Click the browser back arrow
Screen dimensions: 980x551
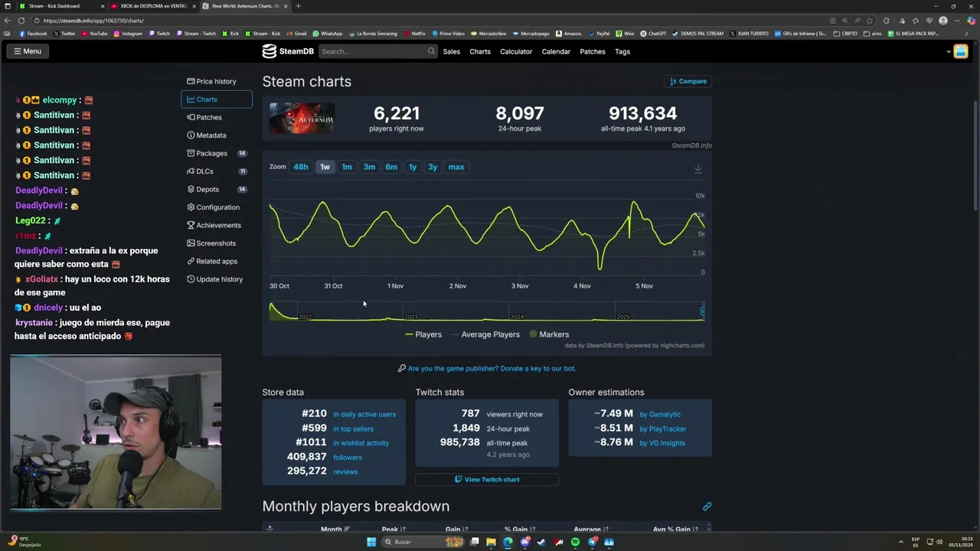(8, 21)
